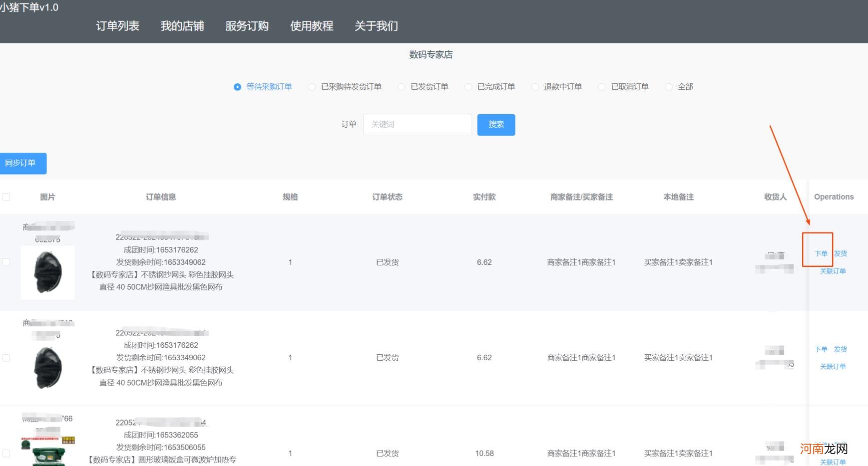Image resolution: width=868 pixels, height=466 pixels.
Task: Click the 搜索 search button
Action: point(496,125)
